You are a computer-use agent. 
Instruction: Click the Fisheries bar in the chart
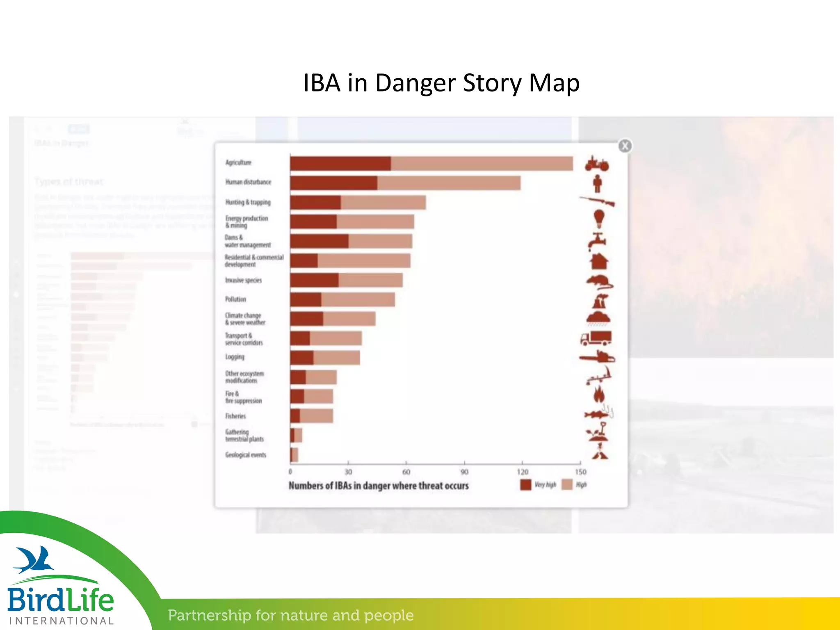click(312, 416)
